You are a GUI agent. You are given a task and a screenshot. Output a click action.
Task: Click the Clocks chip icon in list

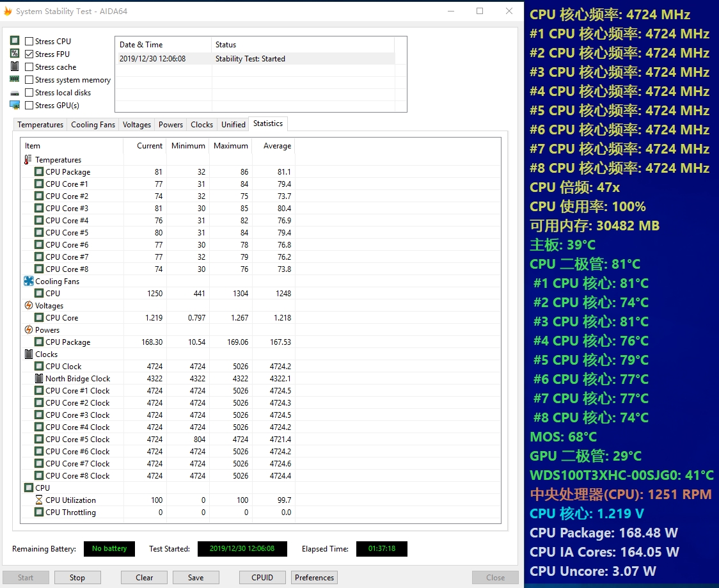coord(28,354)
